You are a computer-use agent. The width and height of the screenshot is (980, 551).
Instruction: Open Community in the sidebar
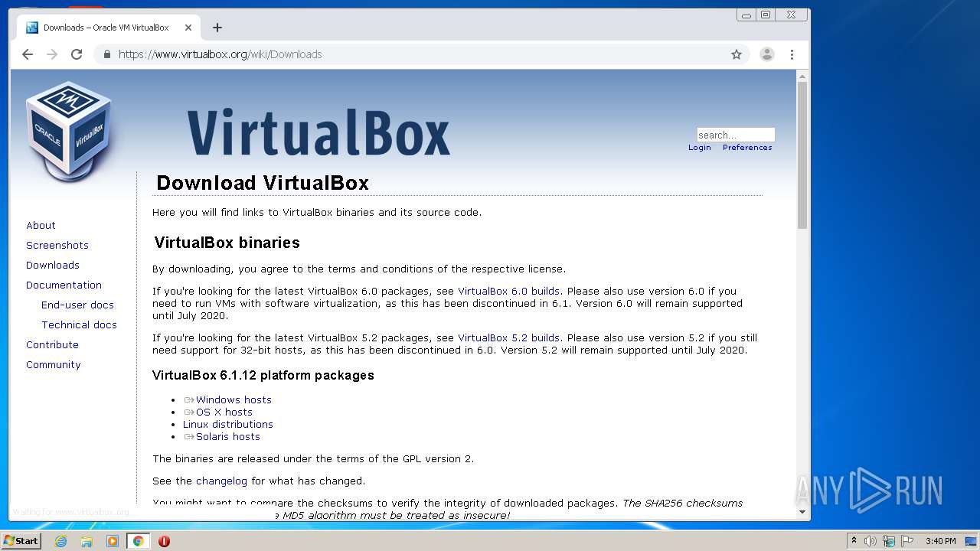54,364
